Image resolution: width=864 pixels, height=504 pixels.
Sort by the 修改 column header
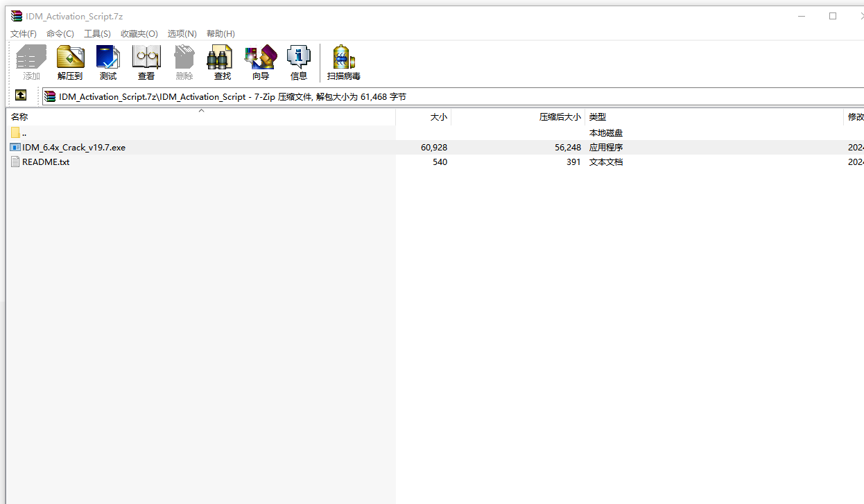pos(854,116)
